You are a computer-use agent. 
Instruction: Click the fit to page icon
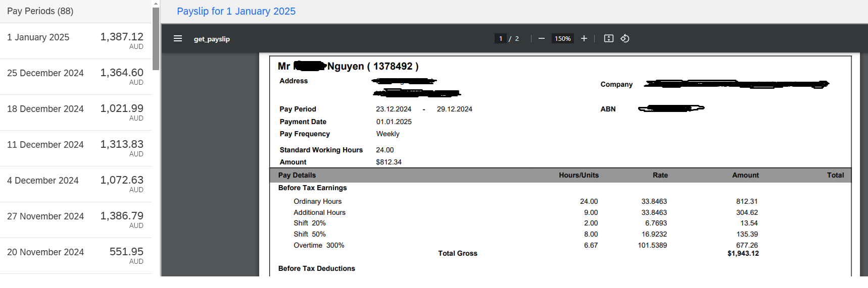pyautogui.click(x=608, y=38)
